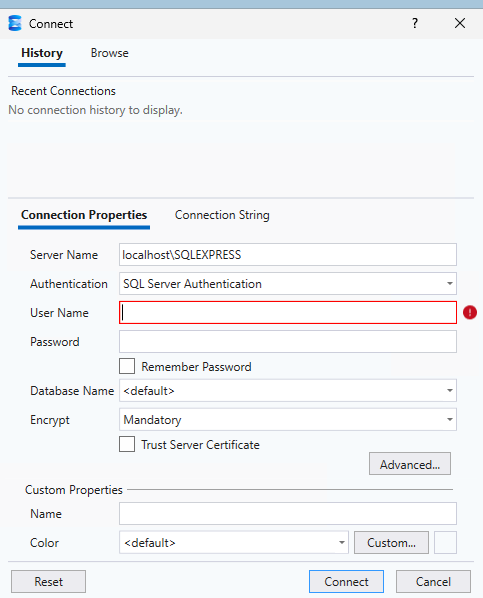Click the help question mark icon
This screenshot has width=483, height=598.
click(415, 23)
